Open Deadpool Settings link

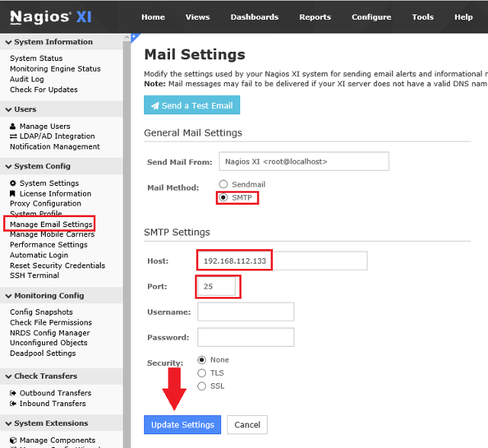(x=43, y=354)
